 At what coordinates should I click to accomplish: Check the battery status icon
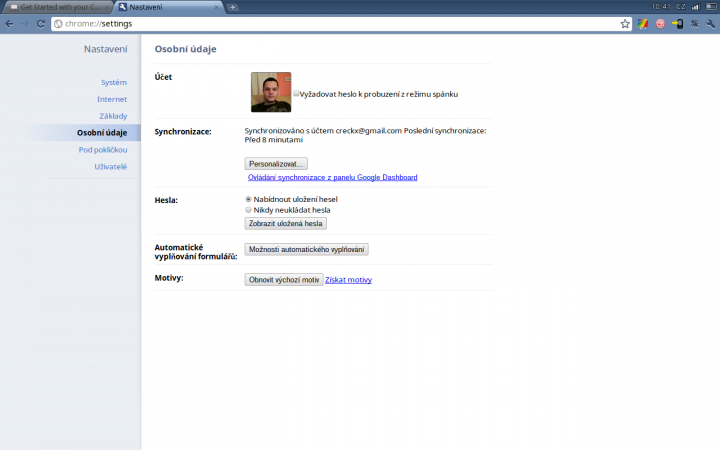pyautogui.click(x=711, y=7)
